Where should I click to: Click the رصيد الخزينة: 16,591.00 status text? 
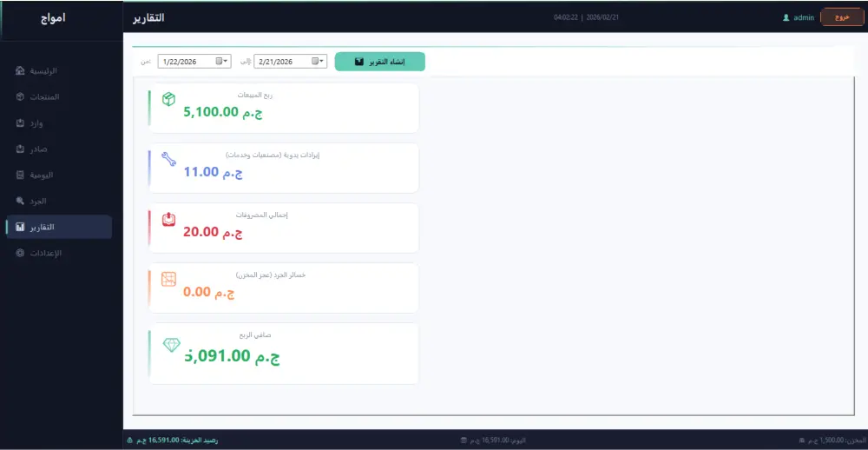click(177, 440)
